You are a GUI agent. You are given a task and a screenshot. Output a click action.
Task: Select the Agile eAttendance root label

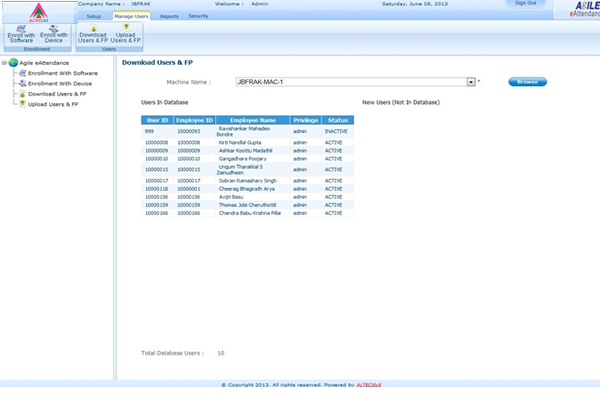tap(44, 63)
